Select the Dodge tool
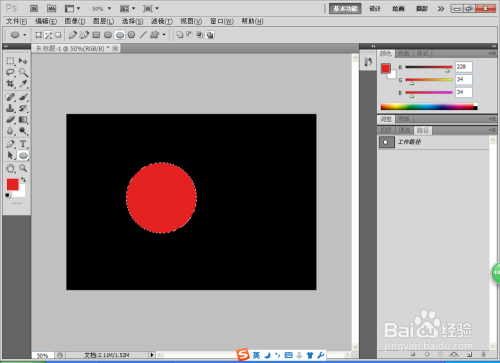The image size is (500, 363). click(23, 131)
